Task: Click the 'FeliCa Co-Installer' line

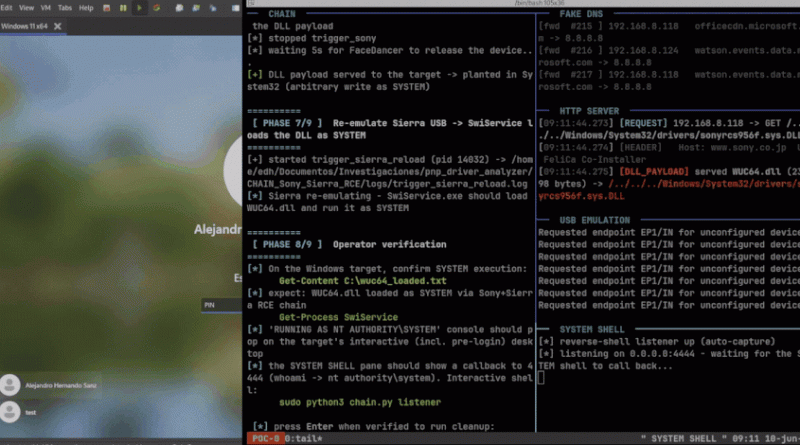Action: tap(594, 159)
